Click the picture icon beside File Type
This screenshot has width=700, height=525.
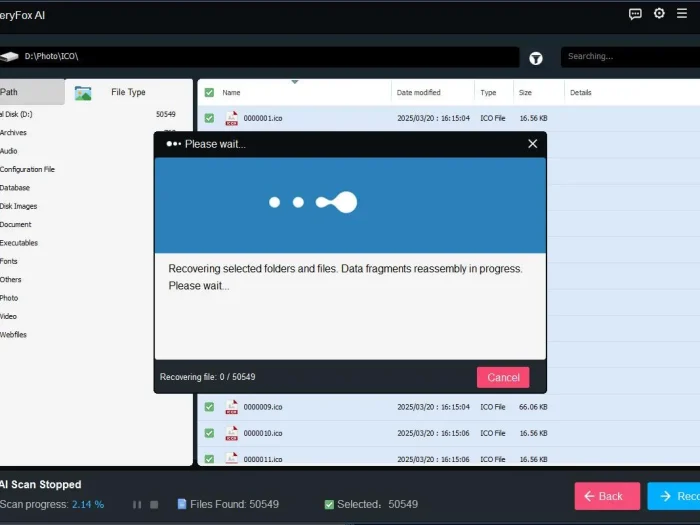pos(83,93)
